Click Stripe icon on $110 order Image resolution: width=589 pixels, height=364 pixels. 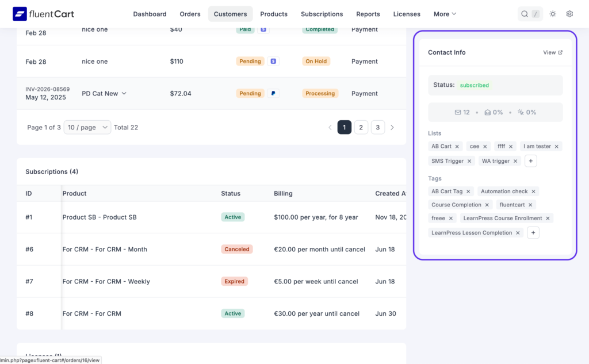click(x=273, y=61)
